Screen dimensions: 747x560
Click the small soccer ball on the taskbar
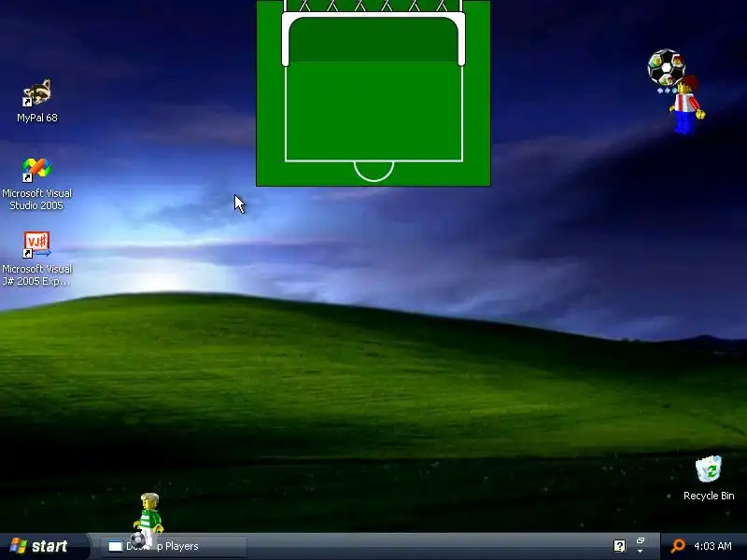(x=137, y=540)
